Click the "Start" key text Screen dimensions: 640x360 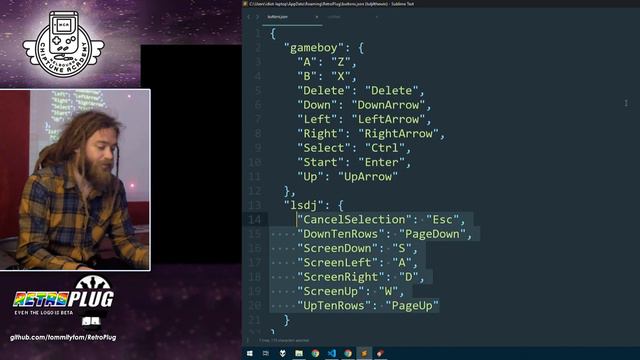(321, 162)
